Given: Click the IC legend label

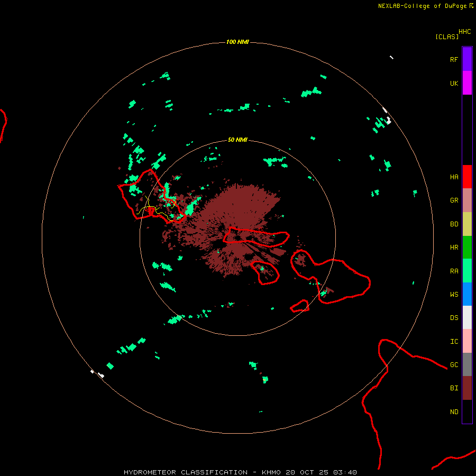Looking at the screenshot, I should [x=454, y=342].
